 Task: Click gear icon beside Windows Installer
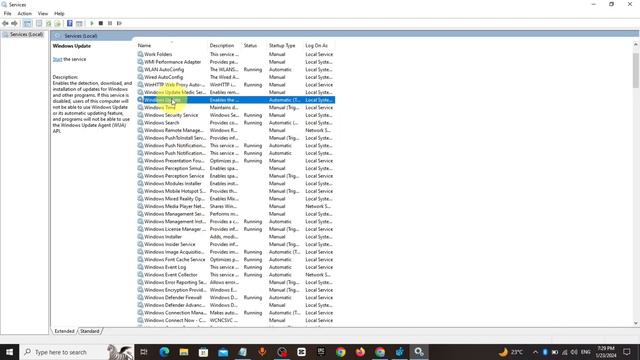tap(140, 237)
